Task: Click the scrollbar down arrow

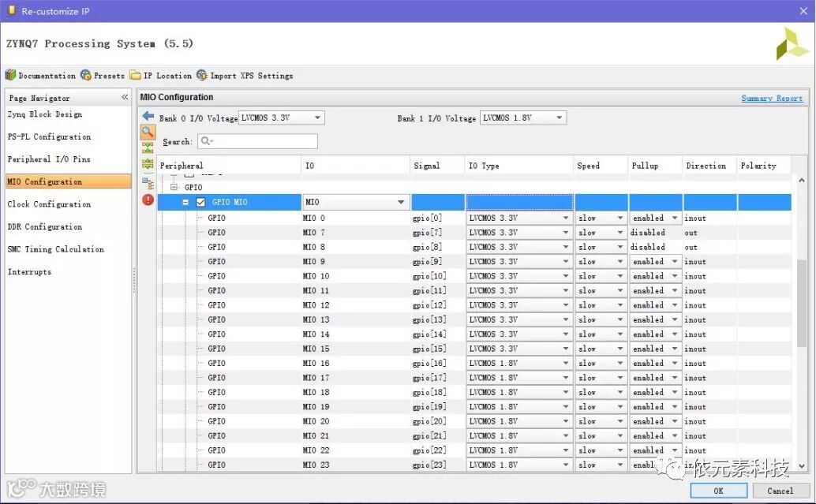Action: coord(802,466)
